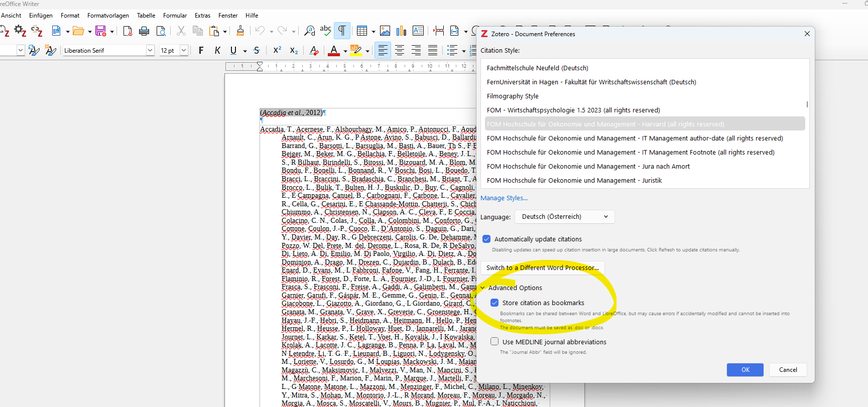Open font color picker dropdown arrow
The height and width of the screenshot is (407, 868).
click(x=345, y=51)
